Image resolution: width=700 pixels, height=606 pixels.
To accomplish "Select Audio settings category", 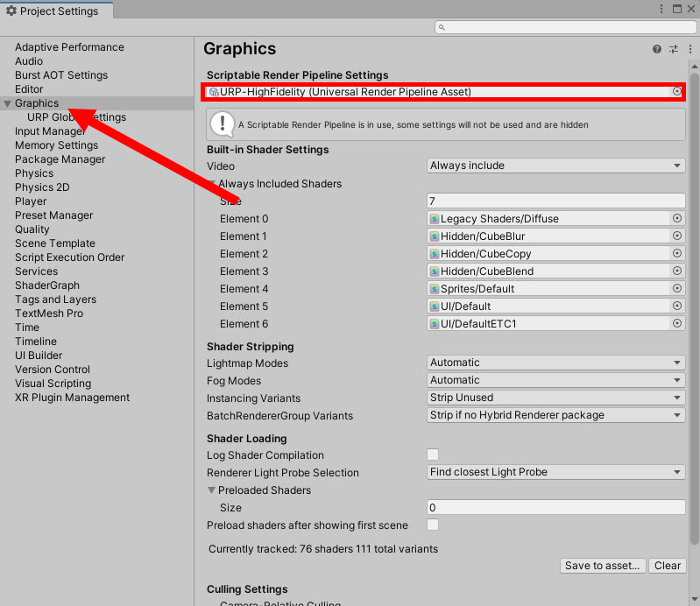I will [x=29, y=61].
